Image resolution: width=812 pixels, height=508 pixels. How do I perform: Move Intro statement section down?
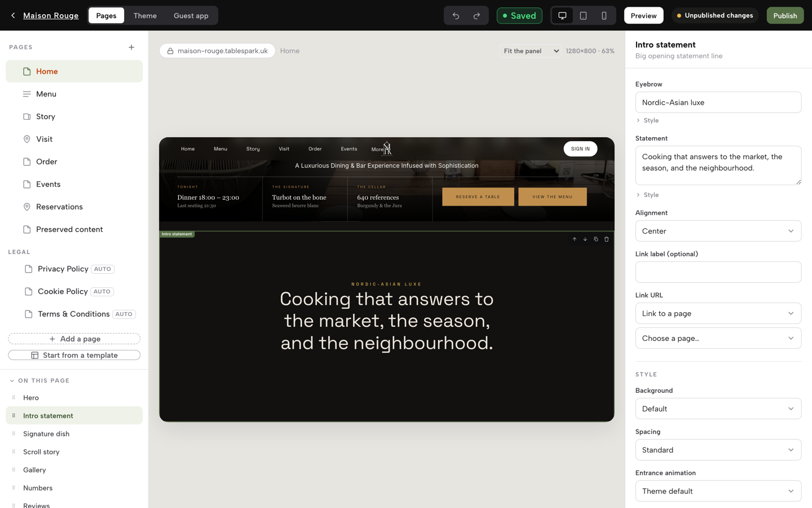585,239
